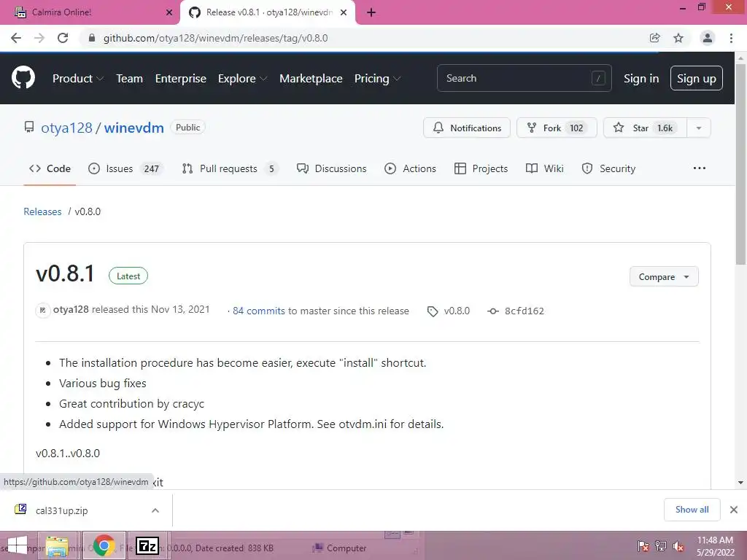
Task: Click the address bar URL
Action: click(215, 38)
